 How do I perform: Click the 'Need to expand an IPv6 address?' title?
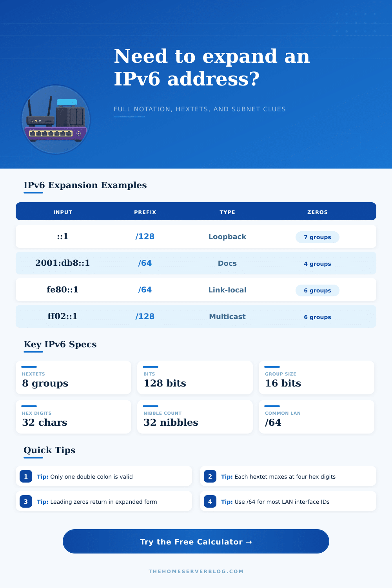(x=212, y=67)
